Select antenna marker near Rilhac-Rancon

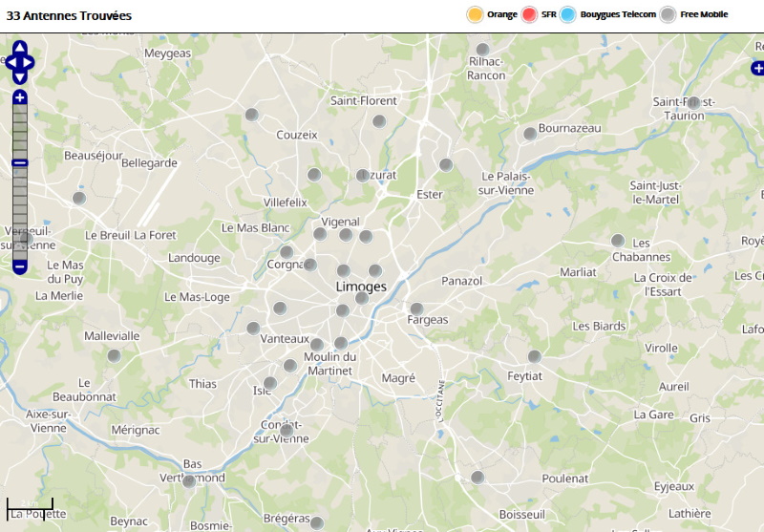click(482, 50)
